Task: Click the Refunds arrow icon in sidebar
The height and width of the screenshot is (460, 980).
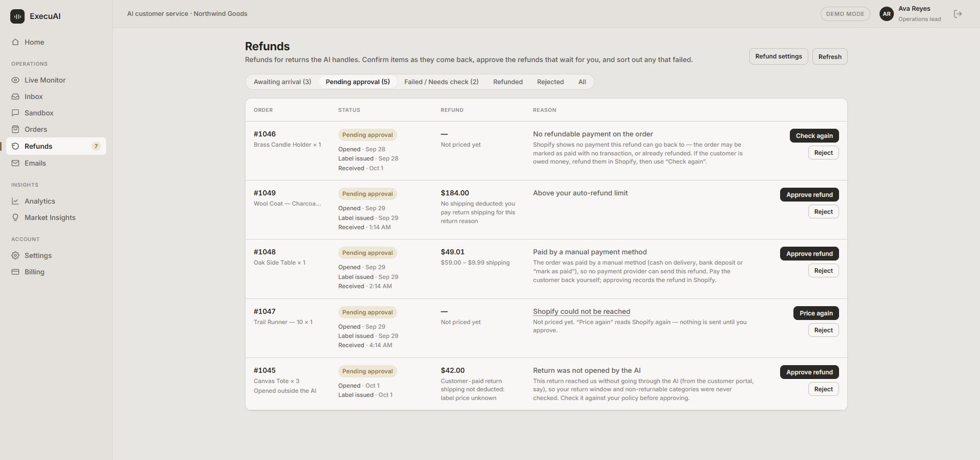Action: click(x=15, y=146)
